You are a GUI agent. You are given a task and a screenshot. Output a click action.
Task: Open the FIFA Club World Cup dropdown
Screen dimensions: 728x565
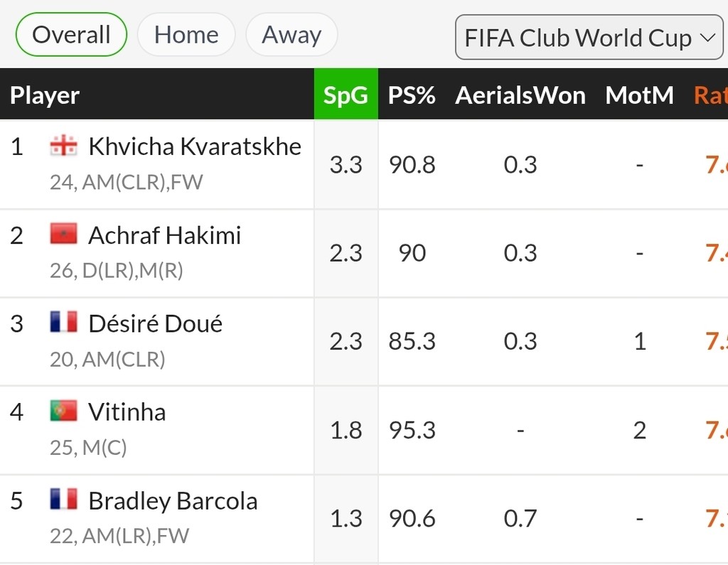pyautogui.click(x=589, y=37)
